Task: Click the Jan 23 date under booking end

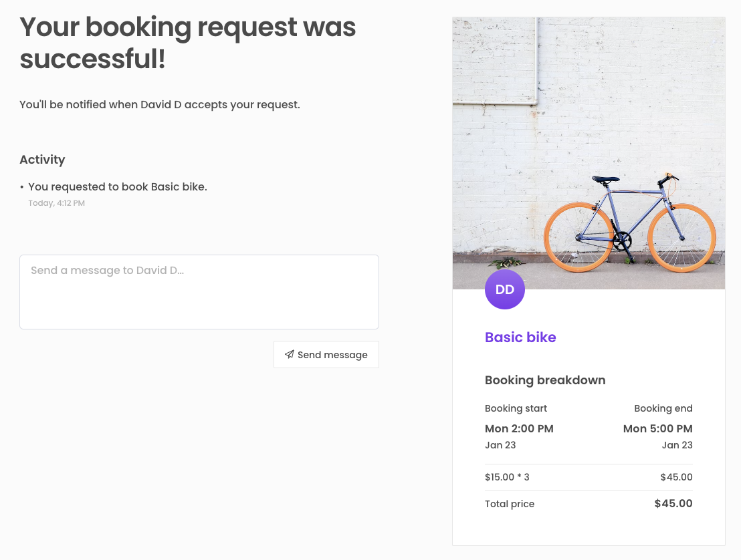Action: click(x=677, y=445)
